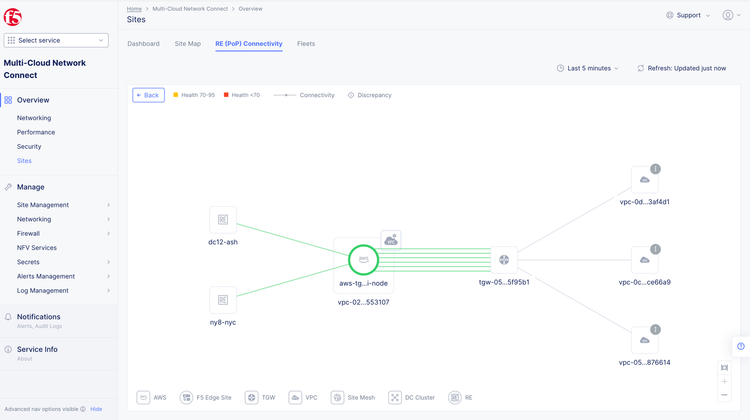Viewport: 750px width, 420px height.
Task: Select the green-ringed AWS site node
Action: click(364, 260)
